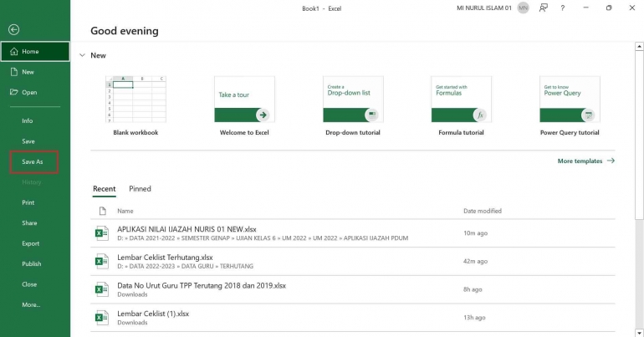The image size is (644, 337).
Task: Click Excel icon beside Lembar Ceklist Terhutang.xlsx
Action: pos(102,262)
